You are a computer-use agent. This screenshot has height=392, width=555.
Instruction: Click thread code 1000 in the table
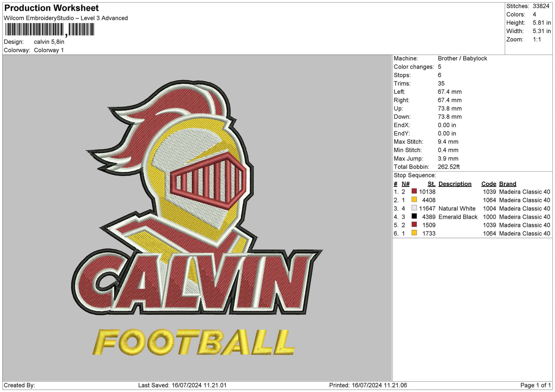coord(490,217)
